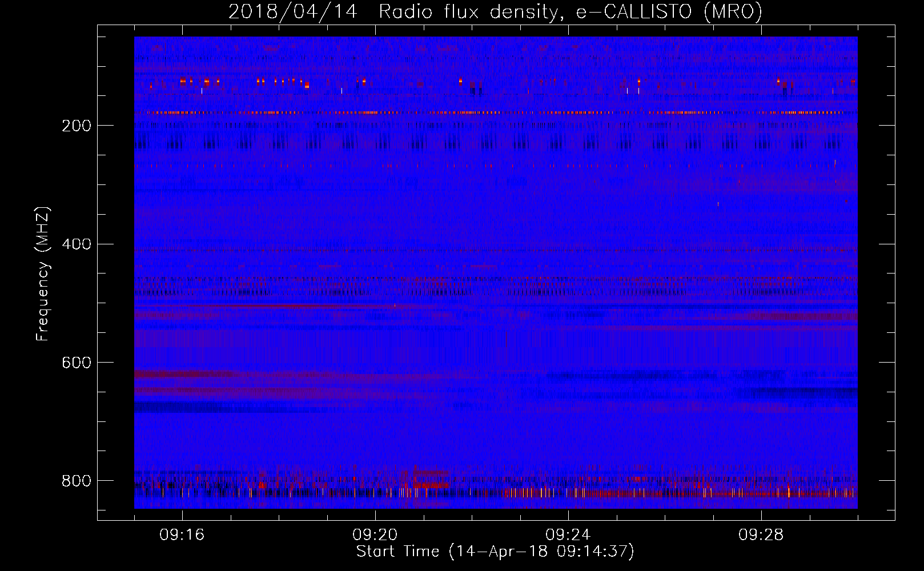Click the 09:28 time tick label
The height and width of the screenshot is (571, 924).
(x=761, y=535)
